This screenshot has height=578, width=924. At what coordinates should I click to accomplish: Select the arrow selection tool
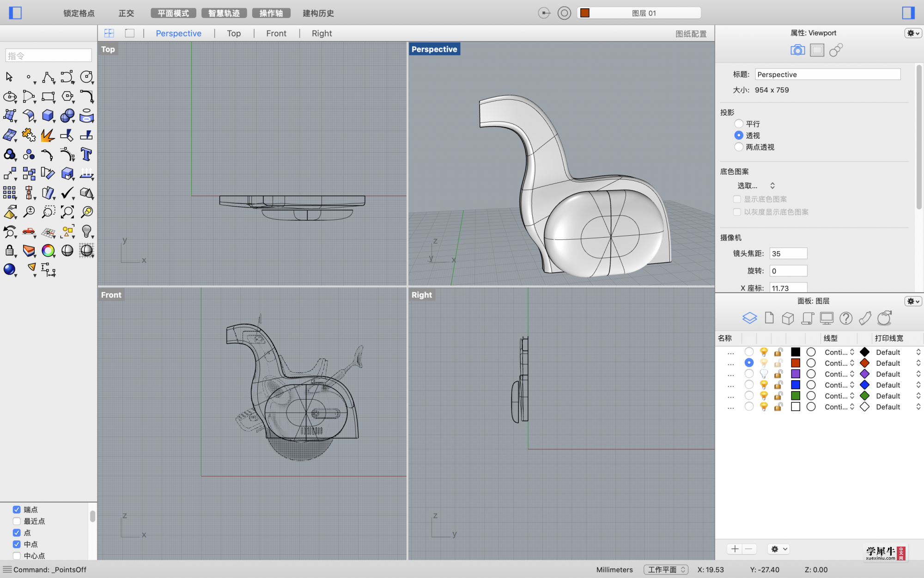point(9,77)
